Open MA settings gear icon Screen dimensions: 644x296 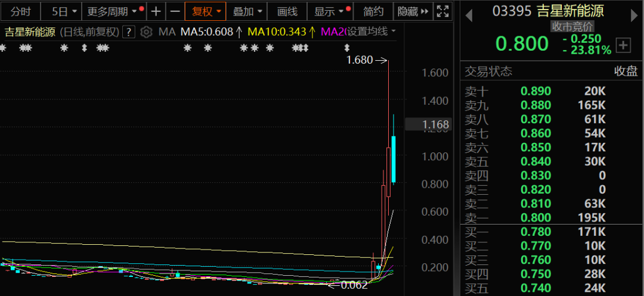point(146,32)
